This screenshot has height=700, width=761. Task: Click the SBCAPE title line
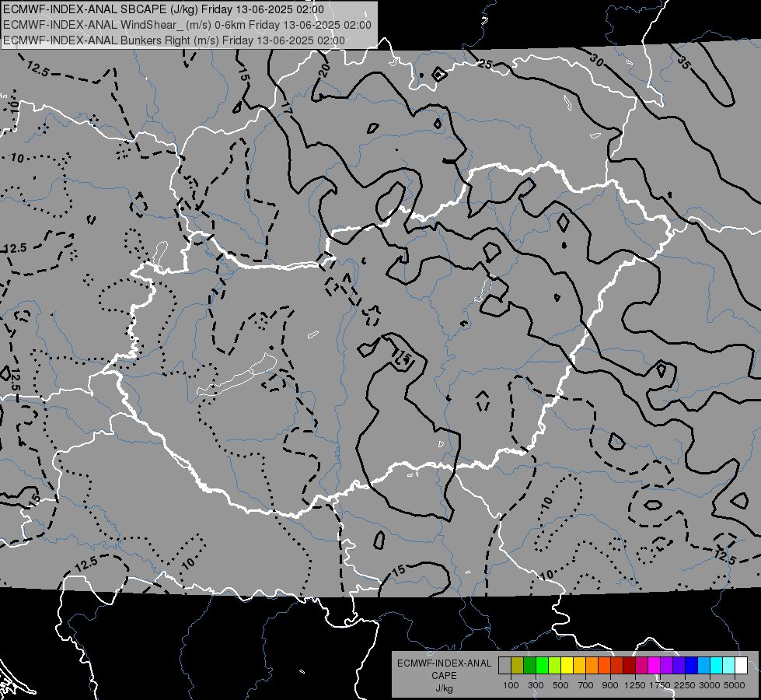click(163, 9)
